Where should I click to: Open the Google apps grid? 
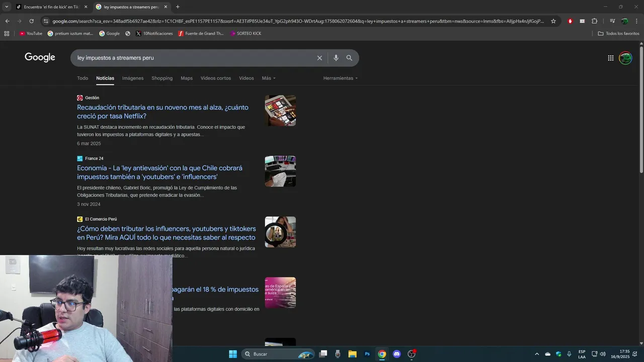coord(611,58)
